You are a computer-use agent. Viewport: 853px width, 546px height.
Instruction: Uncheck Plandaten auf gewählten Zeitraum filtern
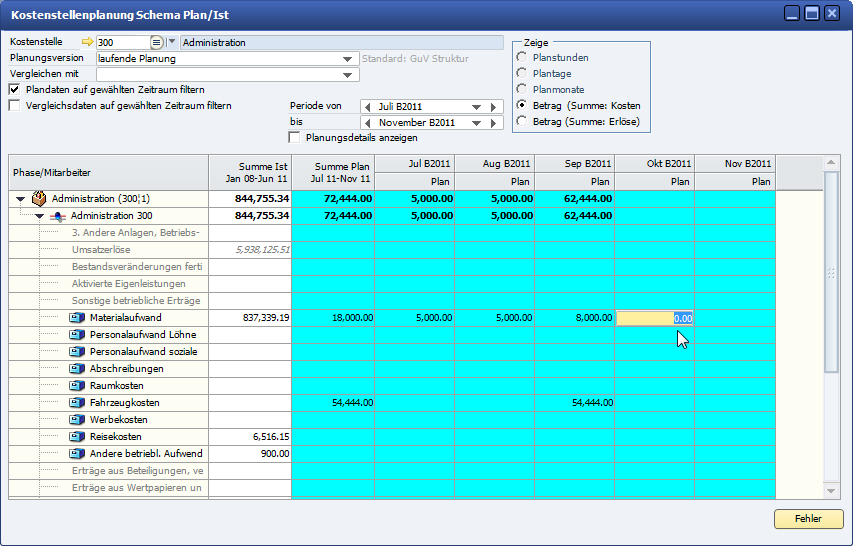click(x=14, y=90)
